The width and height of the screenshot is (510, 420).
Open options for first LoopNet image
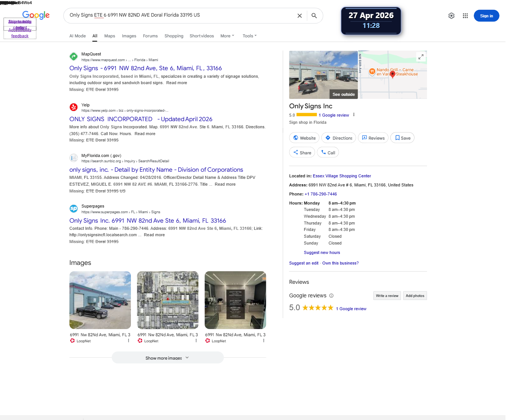(x=129, y=341)
